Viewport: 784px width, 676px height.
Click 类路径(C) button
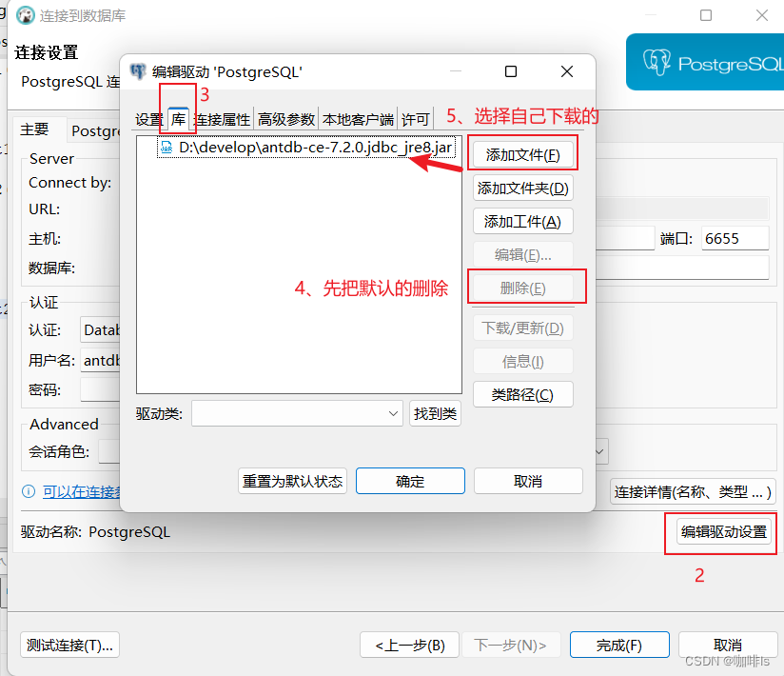pyautogui.click(x=523, y=395)
